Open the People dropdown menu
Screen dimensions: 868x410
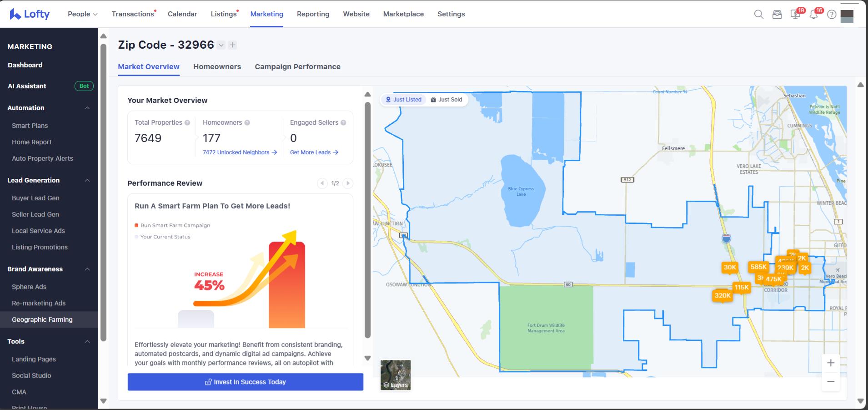(83, 14)
